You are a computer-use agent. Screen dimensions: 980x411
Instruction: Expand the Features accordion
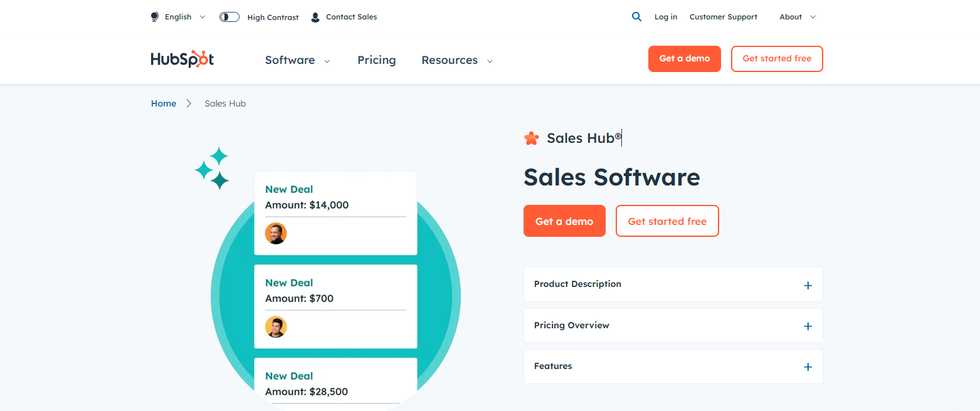(x=673, y=367)
